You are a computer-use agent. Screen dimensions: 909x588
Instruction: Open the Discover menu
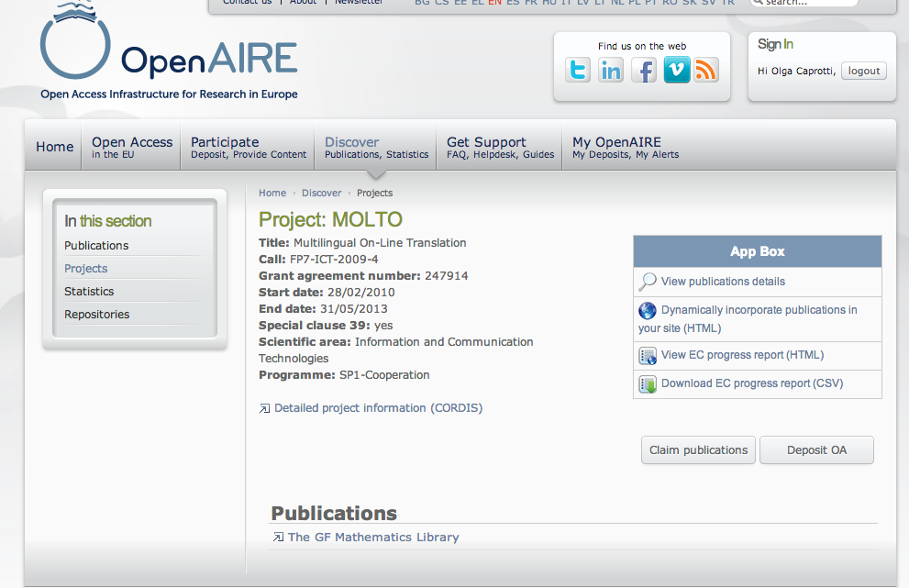coord(376,147)
